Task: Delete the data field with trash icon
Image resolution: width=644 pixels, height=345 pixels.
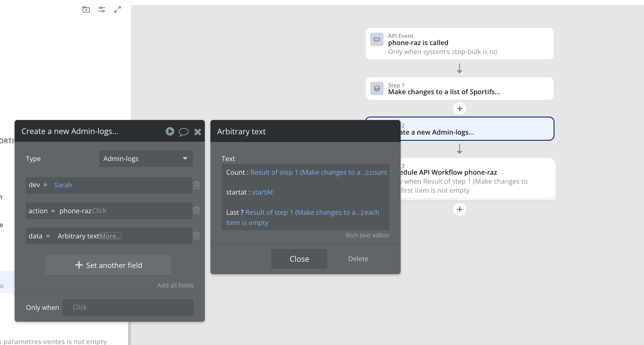Action: coord(196,236)
